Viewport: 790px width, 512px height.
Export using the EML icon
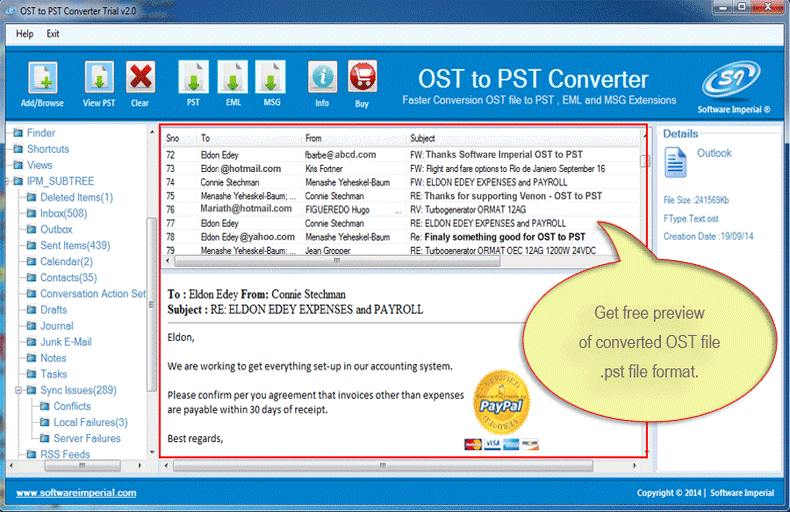coord(233,77)
